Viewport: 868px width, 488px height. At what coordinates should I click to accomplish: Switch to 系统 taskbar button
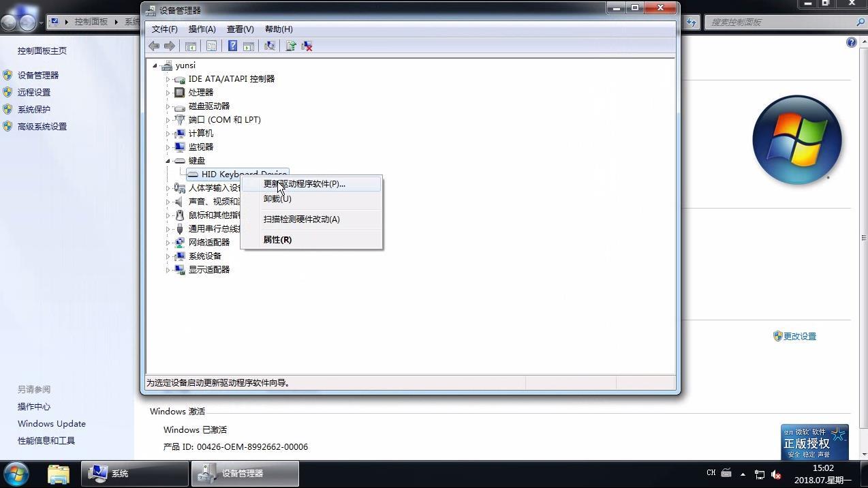[x=135, y=474]
